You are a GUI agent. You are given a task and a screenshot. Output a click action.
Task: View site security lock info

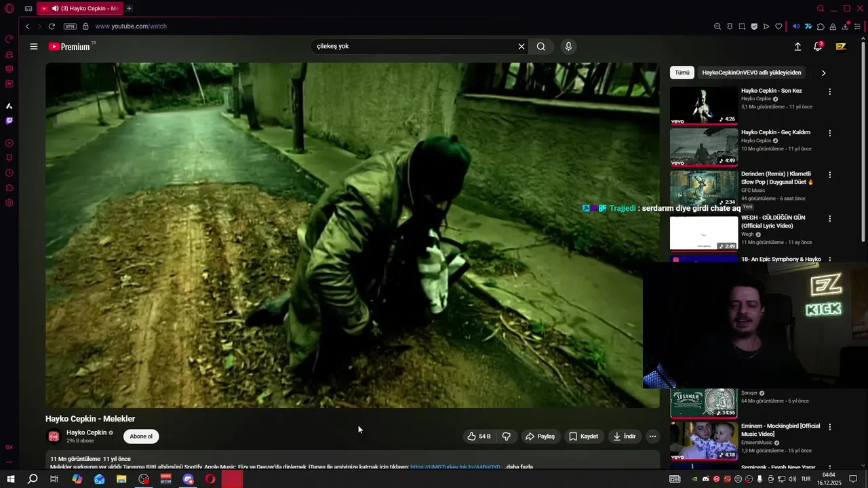click(85, 26)
